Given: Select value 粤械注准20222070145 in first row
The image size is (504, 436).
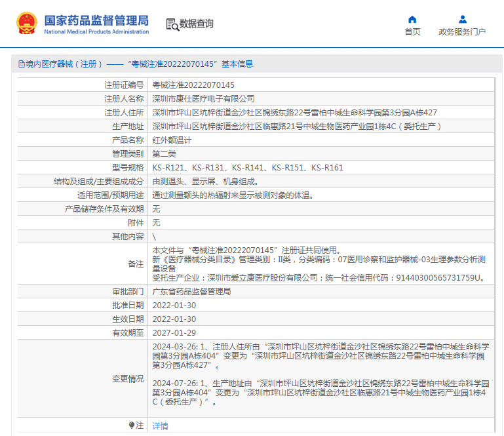Looking at the screenshot, I should 193,85.
